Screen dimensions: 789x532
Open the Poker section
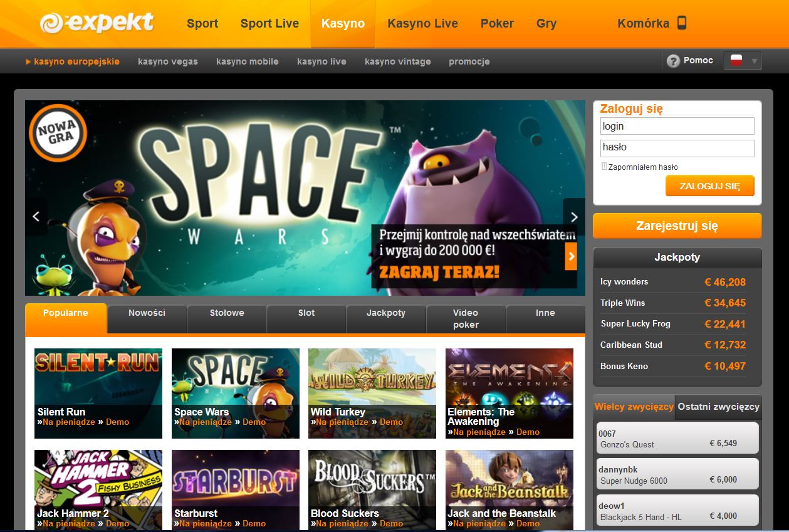[497, 24]
